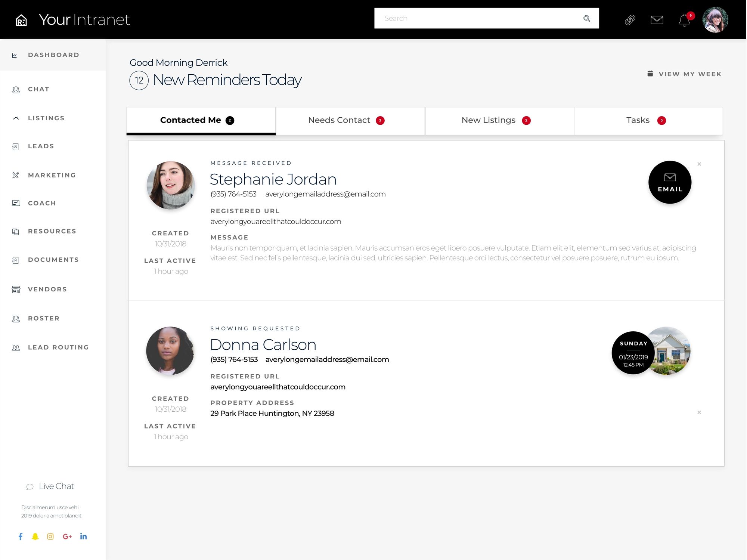Screen dimensions: 747x560
Task: Dismiss the Stephanie Jordan reminder card
Action: click(x=699, y=164)
